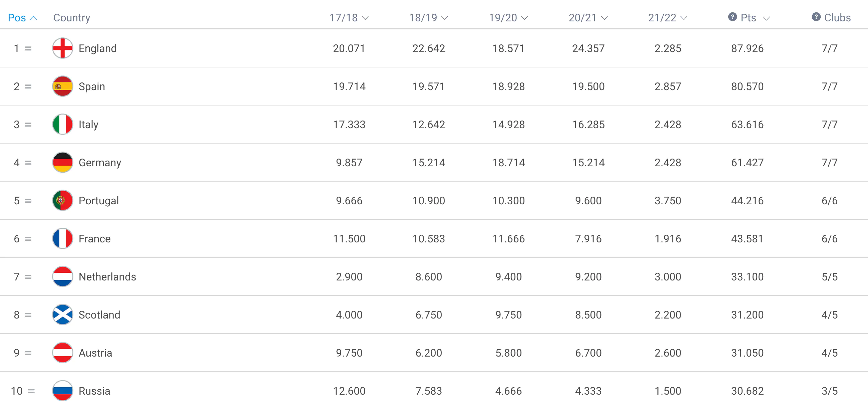The height and width of the screenshot is (408, 868).
Task: Click the Germany flag icon
Action: point(62,163)
